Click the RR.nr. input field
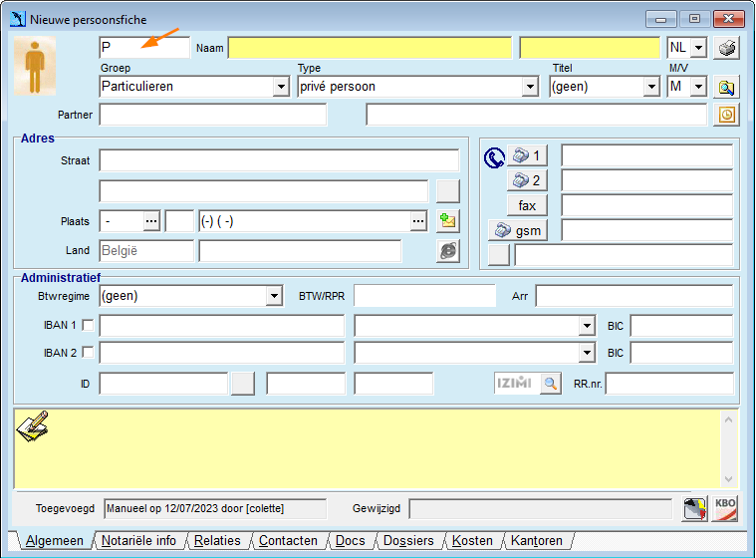 (669, 384)
